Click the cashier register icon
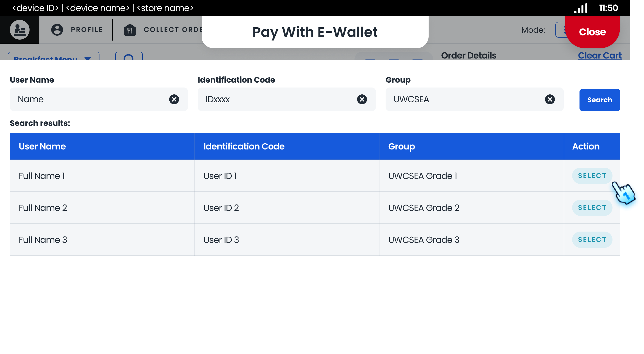The height and width of the screenshot is (354, 644). tap(19, 30)
